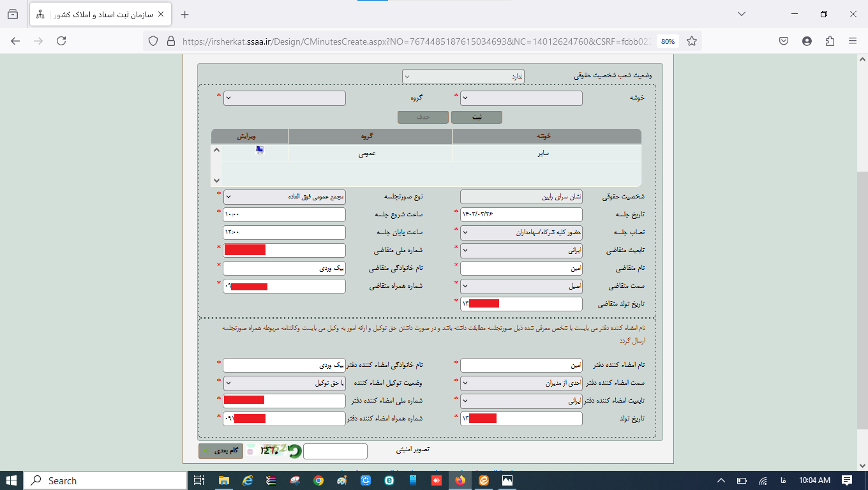Click the edit icon in the عمومی row

[x=260, y=150]
